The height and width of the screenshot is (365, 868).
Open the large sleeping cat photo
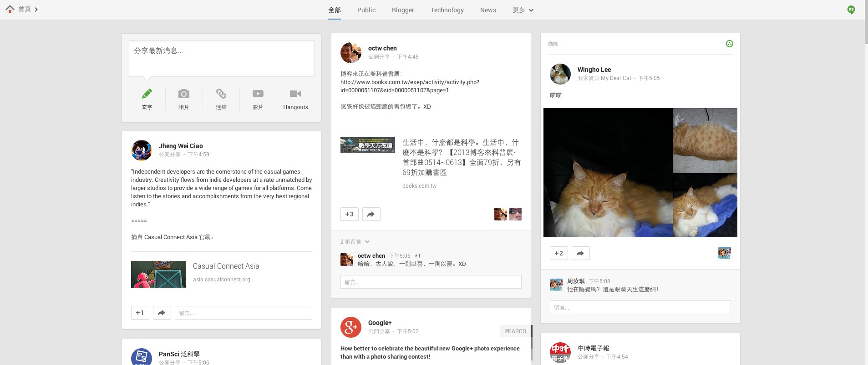(x=608, y=173)
